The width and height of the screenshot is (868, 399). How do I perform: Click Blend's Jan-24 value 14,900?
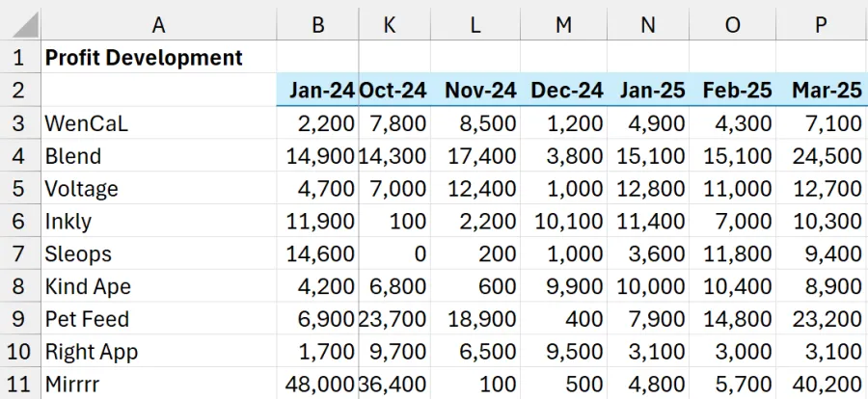coord(317,155)
